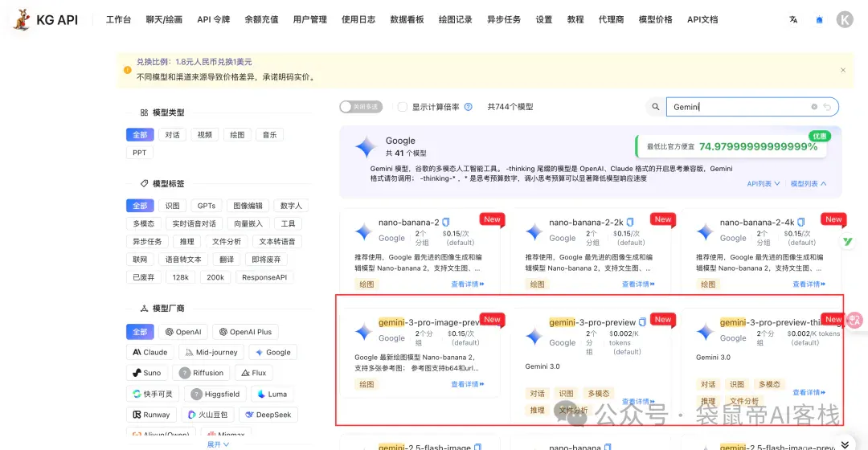Screen dimensions: 868x450
Task: Open the API 令牌 menu
Action: tap(213, 19)
